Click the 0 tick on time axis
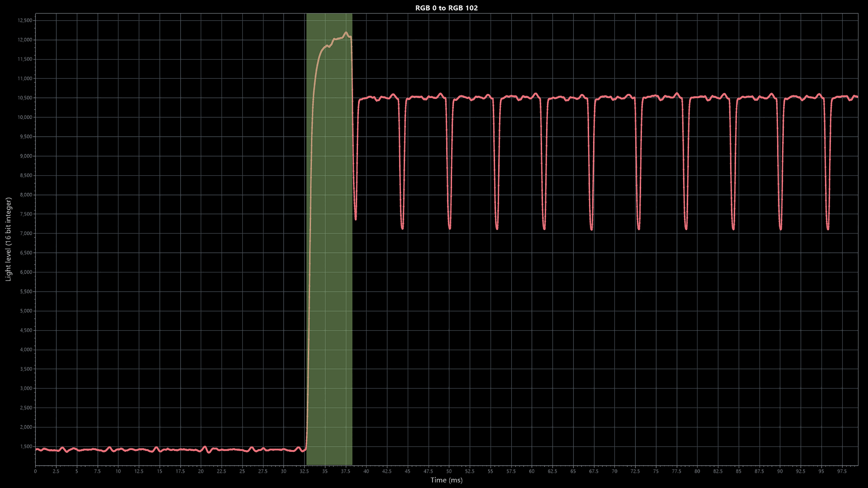 point(35,471)
